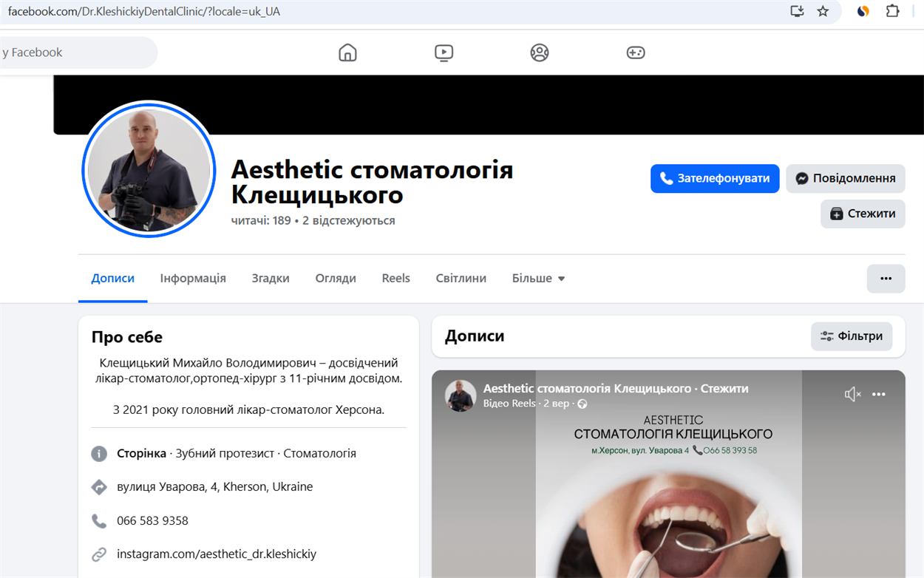Click the phone number 066 583 9358

coord(152,521)
